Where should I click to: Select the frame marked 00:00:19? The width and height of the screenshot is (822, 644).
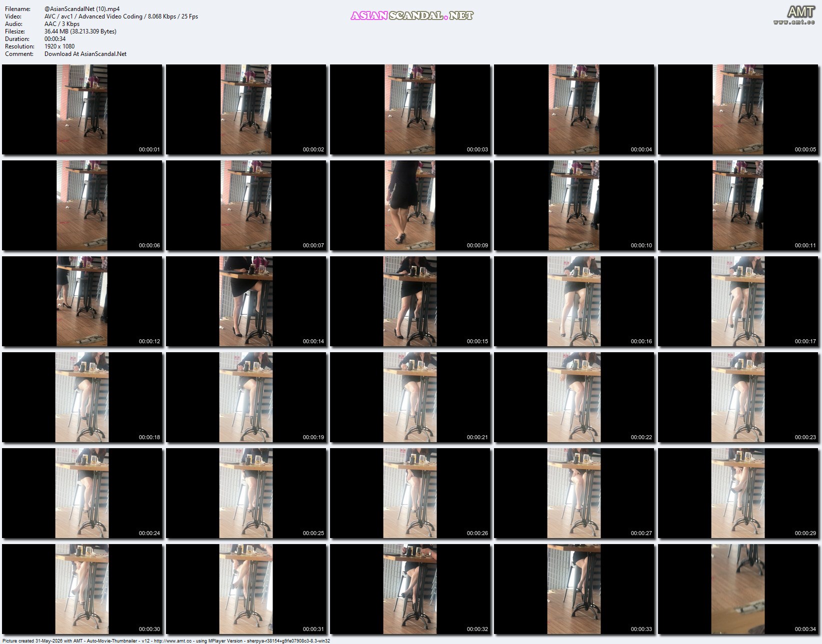(246, 397)
